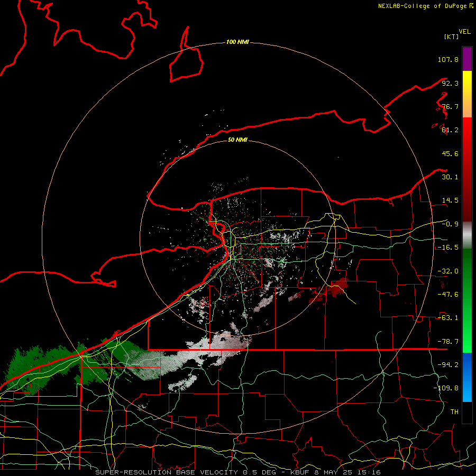Select the -63.1 scale value
476x476 pixels.
pyautogui.click(x=448, y=318)
